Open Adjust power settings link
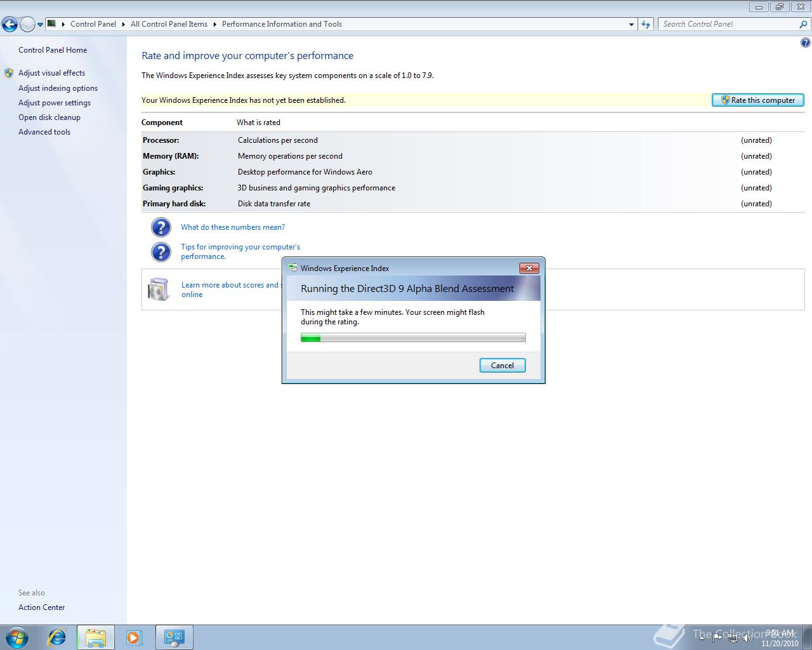812x650 pixels. tap(55, 103)
